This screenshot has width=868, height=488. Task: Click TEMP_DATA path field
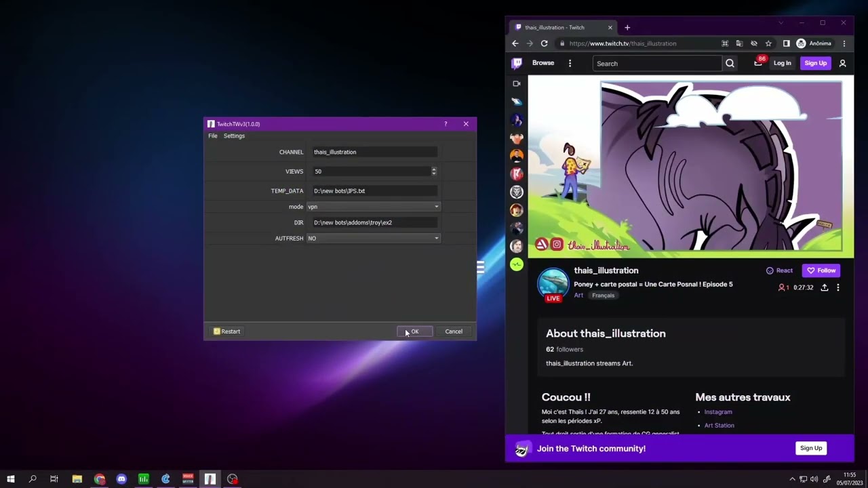pos(374,191)
